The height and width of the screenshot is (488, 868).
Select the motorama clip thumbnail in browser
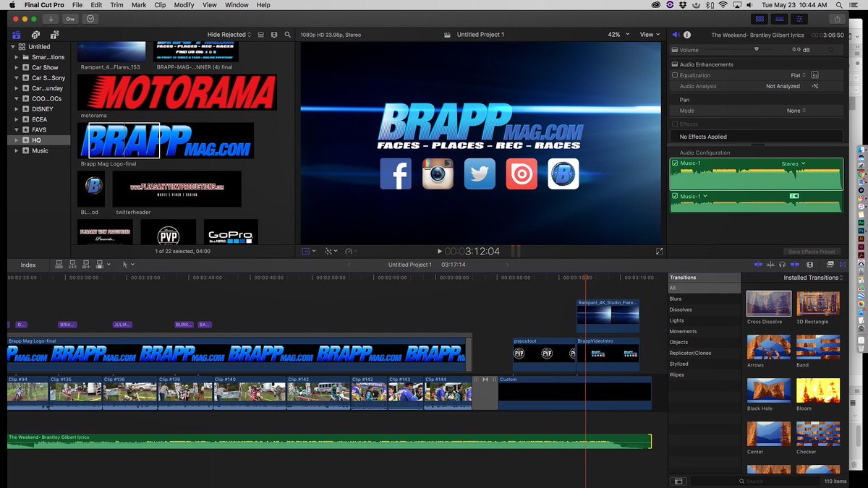(176, 92)
